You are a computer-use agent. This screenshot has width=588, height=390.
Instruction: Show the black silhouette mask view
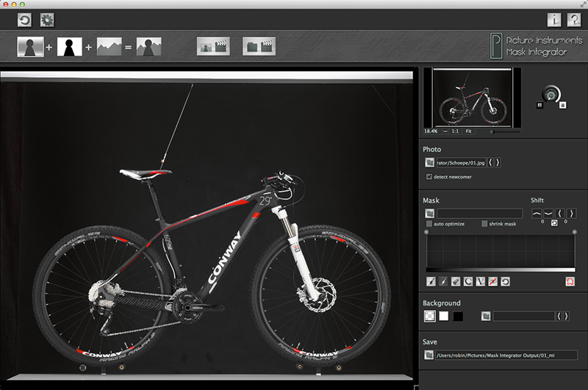coord(69,47)
